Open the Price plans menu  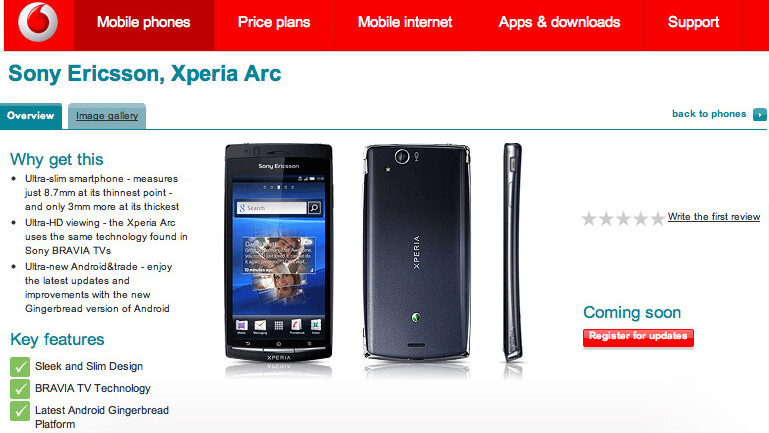click(274, 23)
